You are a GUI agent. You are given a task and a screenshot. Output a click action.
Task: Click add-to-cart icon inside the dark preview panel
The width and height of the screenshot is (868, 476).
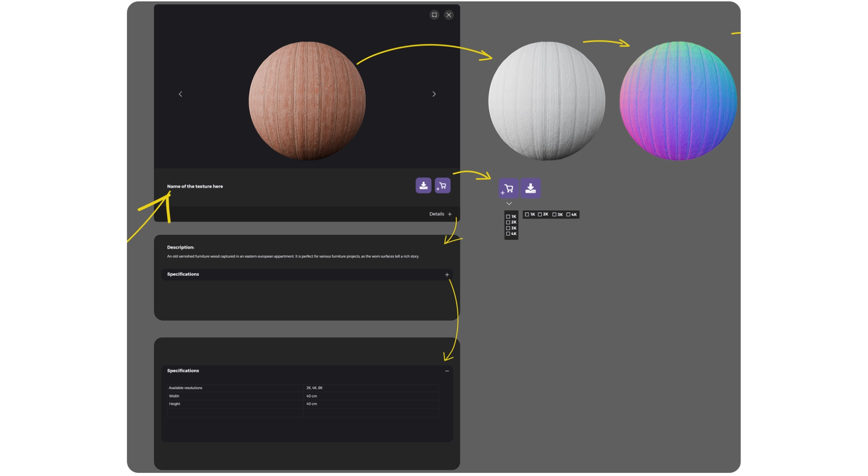pyautogui.click(x=443, y=185)
